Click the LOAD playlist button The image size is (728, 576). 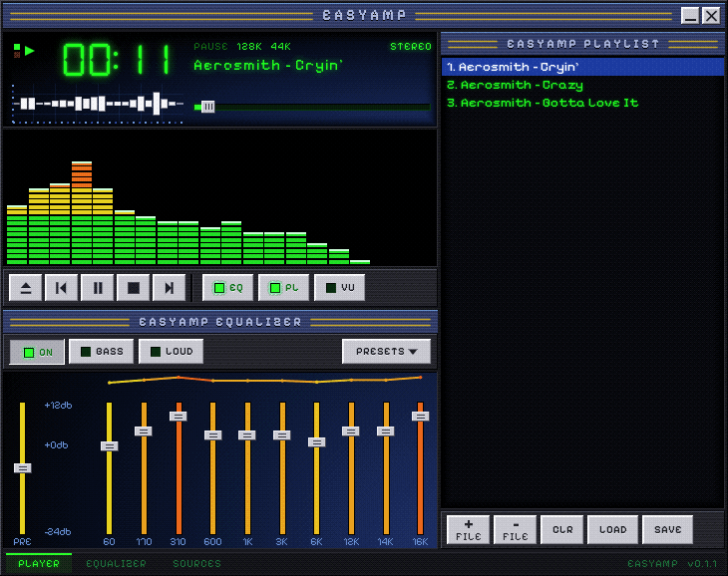tap(613, 529)
